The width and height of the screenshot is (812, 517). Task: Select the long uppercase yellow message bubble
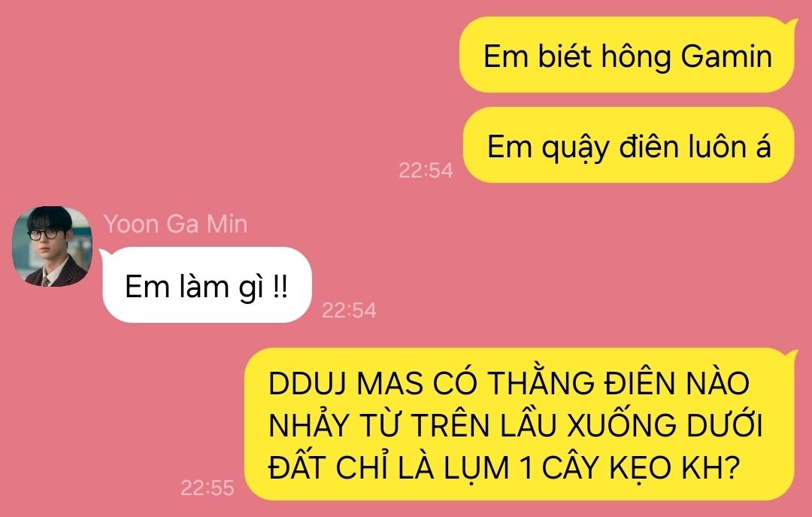[x=519, y=424]
